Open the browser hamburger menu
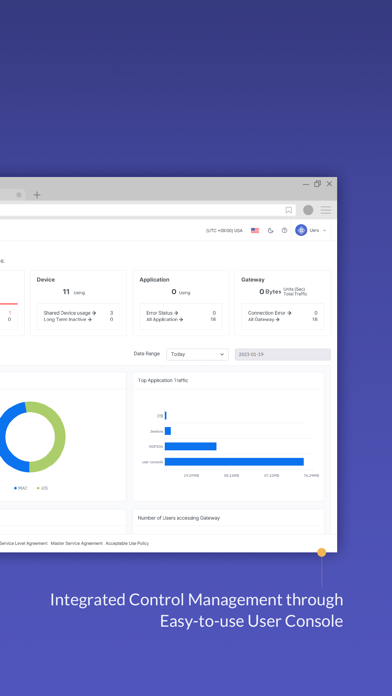Screen dimensions: 392x696 tap(326, 210)
